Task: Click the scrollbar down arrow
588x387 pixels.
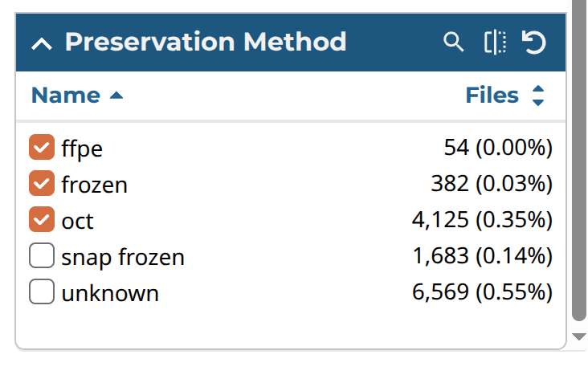Action: click(x=579, y=336)
